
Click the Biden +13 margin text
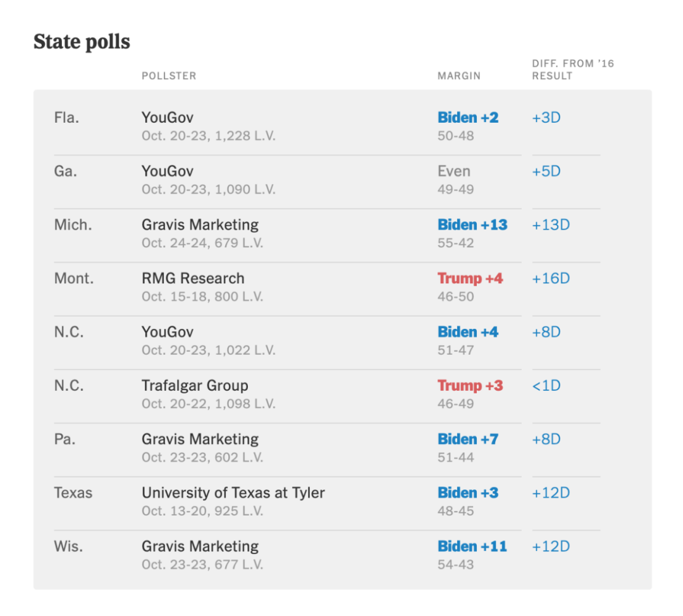pos(472,225)
